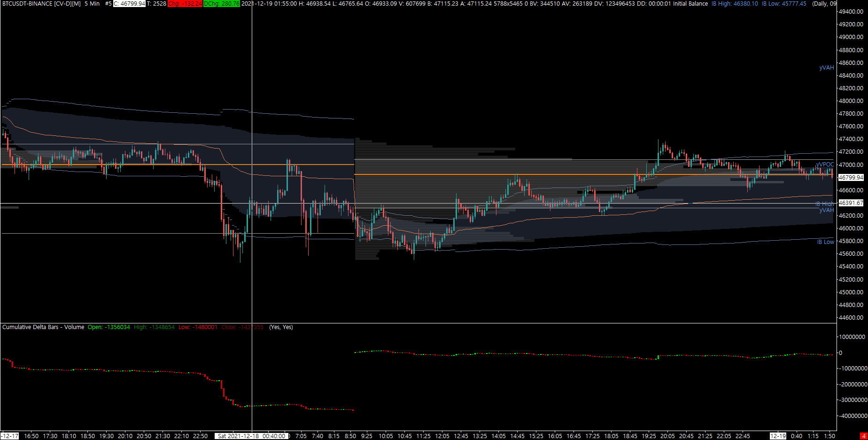Click the 'DD: 00:00:01' countdown value
This screenshot has width=868, height=440.
654,3
